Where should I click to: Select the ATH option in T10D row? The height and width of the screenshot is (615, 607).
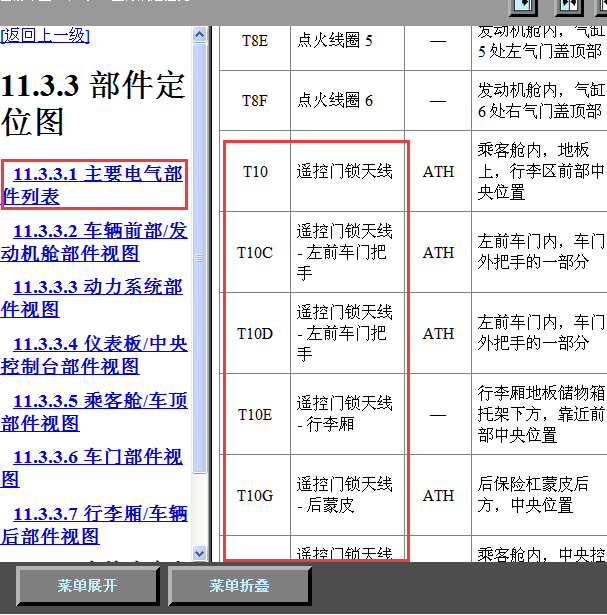click(x=438, y=333)
